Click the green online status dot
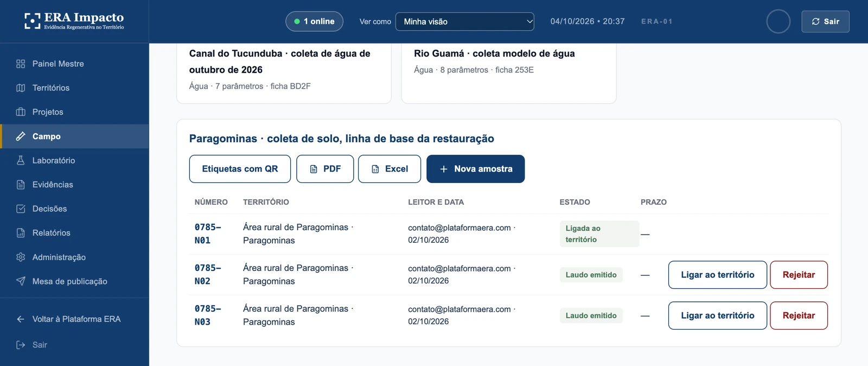868x366 pixels. (297, 22)
